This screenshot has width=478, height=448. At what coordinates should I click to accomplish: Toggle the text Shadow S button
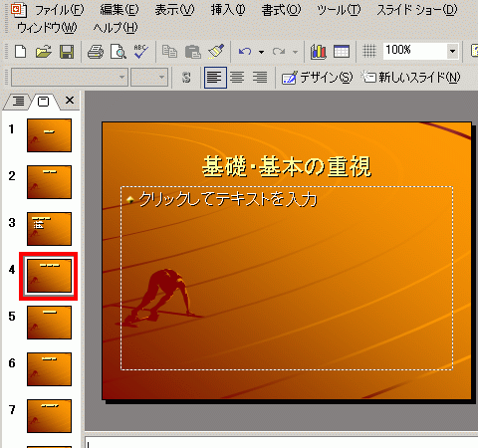click(186, 78)
